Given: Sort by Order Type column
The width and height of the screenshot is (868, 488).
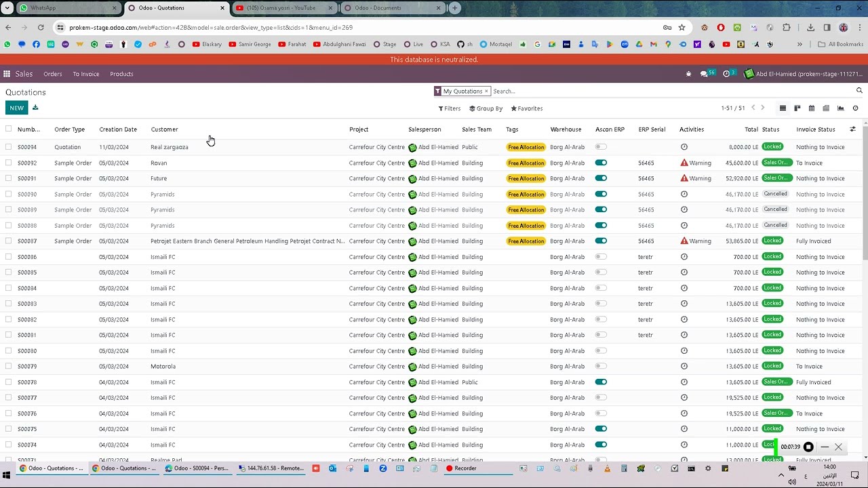Looking at the screenshot, I should pos(69,129).
